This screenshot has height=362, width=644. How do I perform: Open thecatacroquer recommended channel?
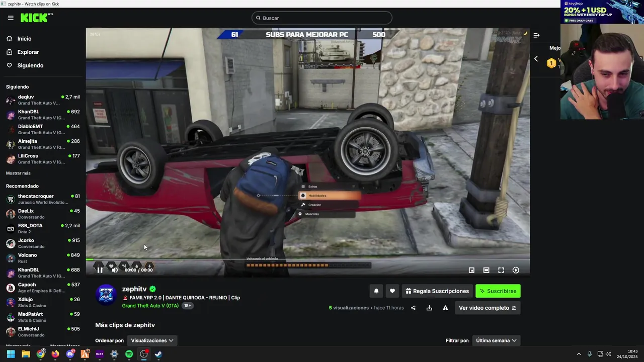pyautogui.click(x=43, y=199)
